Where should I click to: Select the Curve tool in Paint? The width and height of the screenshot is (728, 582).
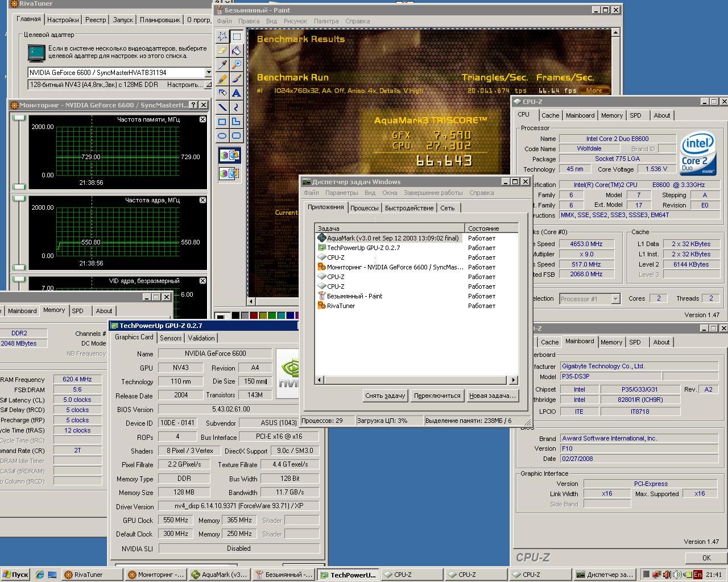(x=237, y=107)
